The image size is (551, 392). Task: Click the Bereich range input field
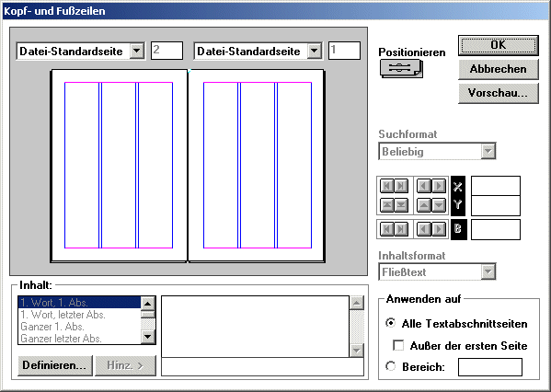point(490,367)
